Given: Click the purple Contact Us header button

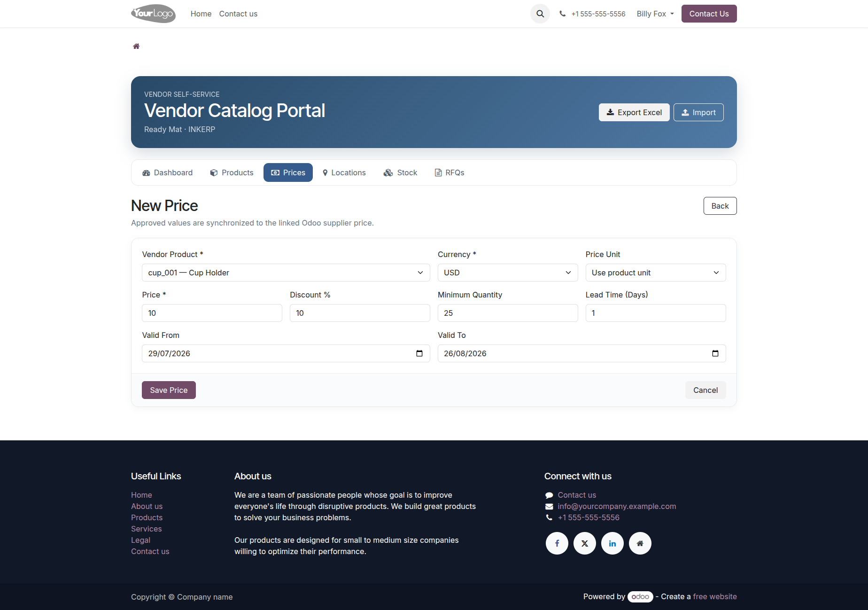Looking at the screenshot, I should click(x=709, y=14).
